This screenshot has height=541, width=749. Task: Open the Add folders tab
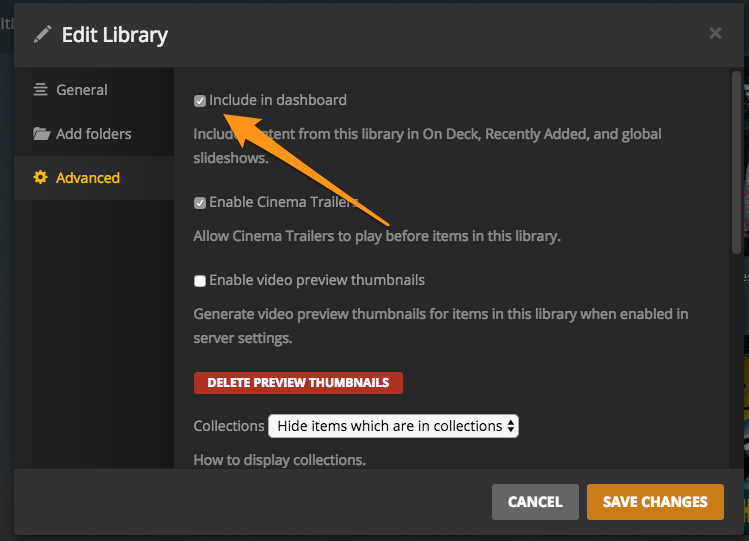pos(94,134)
